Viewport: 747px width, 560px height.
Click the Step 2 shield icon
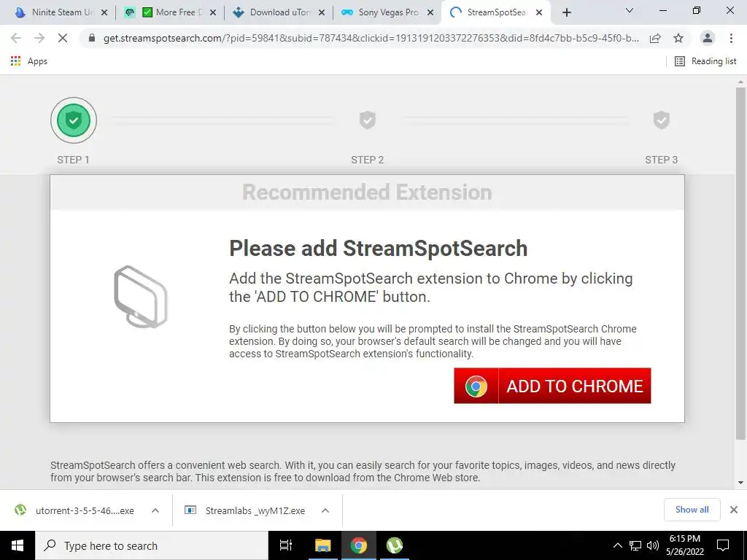point(368,120)
